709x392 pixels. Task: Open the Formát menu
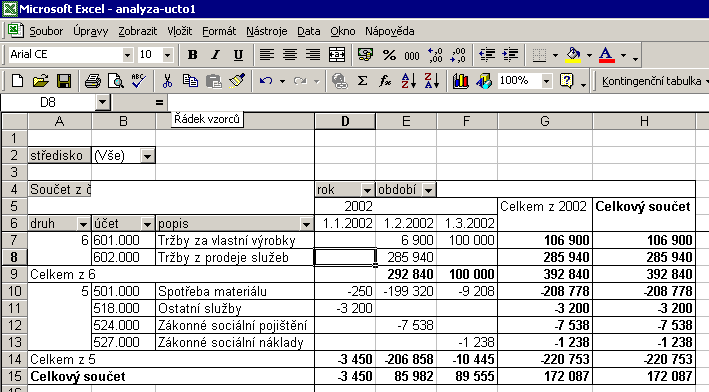pos(219,31)
